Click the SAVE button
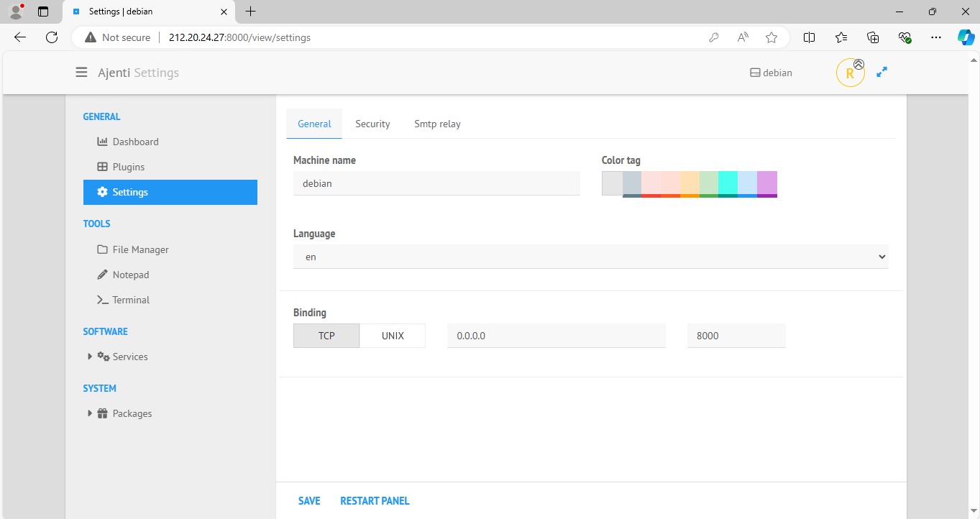Viewport: 980px width, 519px height. 309,501
